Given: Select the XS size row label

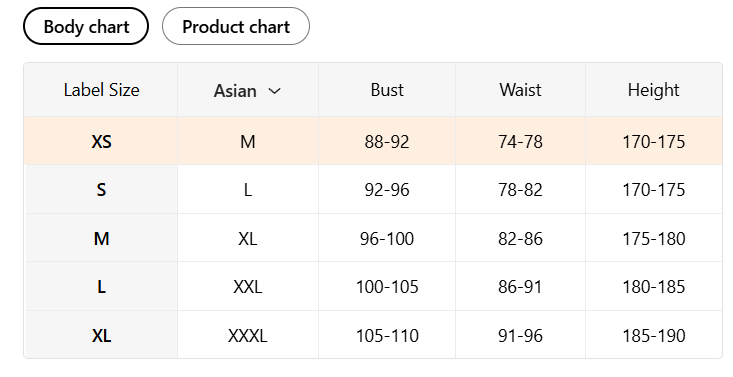Looking at the screenshot, I should [101, 141].
